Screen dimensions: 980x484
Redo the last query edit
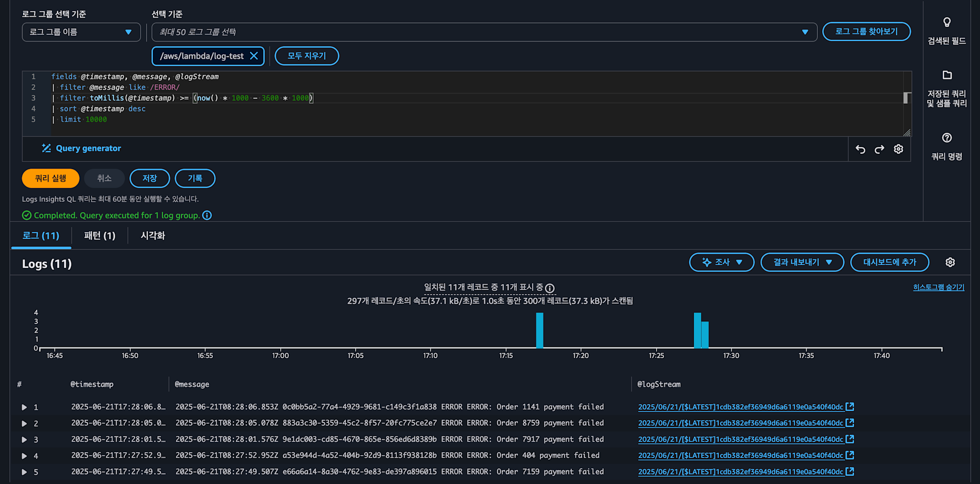880,149
